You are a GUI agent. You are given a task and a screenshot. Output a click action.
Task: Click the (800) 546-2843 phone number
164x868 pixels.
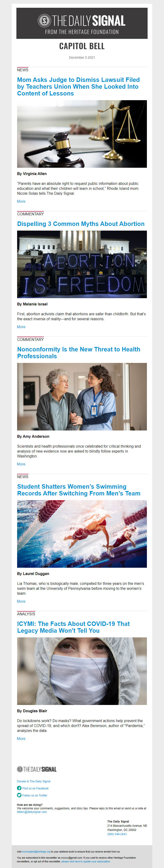[x=117, y=834]
